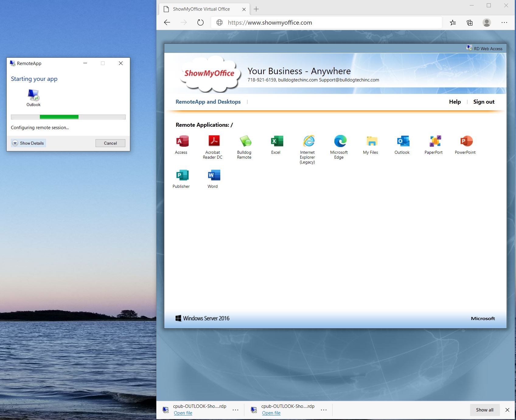Open the browser Favorites list
The width and height of the screenshot is (516, 420).
[453, 22]
